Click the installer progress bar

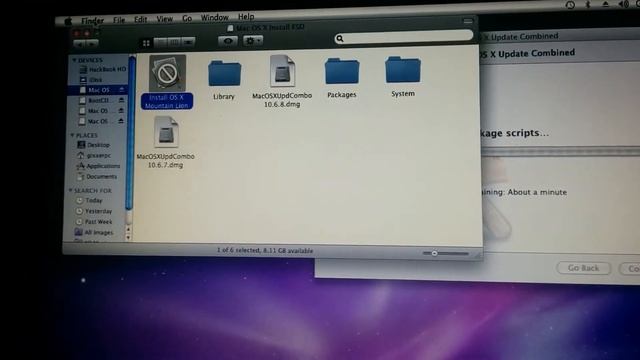tap(560, 152)
